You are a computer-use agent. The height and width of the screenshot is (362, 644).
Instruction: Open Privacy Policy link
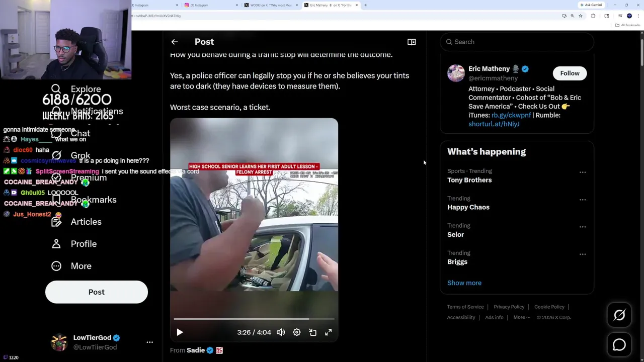point(509,307)
